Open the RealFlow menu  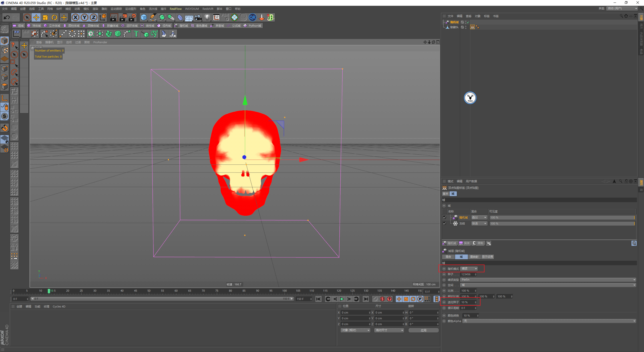pos(175,9)
